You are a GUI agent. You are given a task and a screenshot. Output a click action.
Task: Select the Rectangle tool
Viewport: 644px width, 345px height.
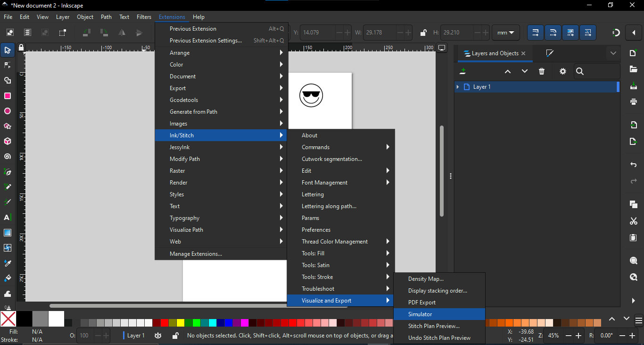(8, 96)
